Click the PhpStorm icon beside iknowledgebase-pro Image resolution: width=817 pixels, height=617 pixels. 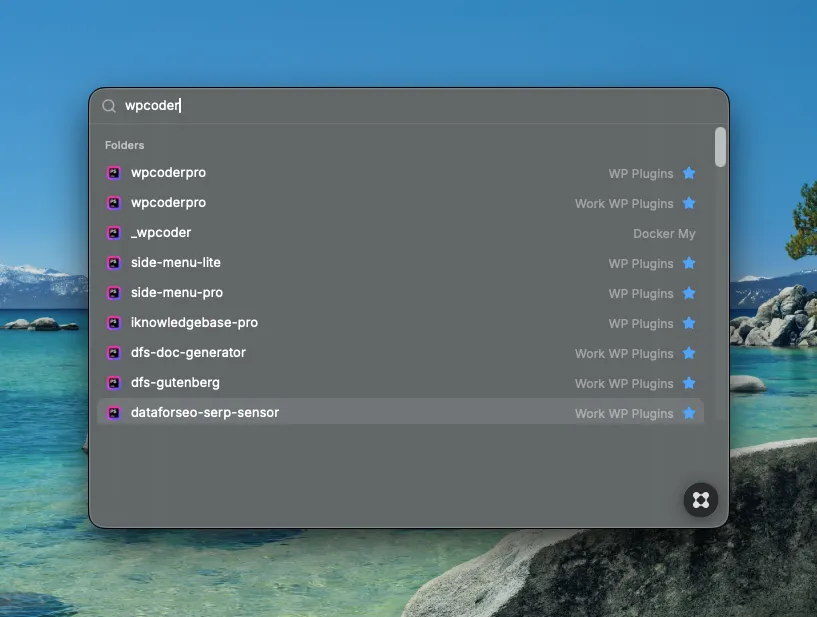coord(114,323)
